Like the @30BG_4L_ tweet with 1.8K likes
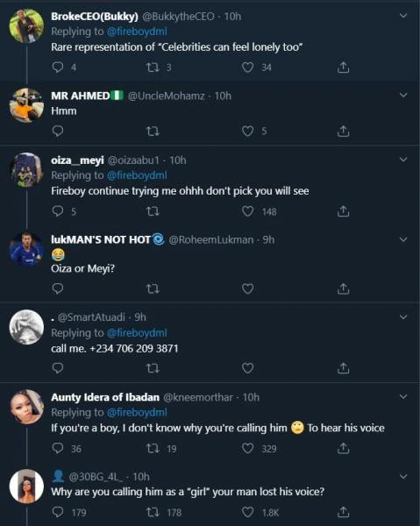Image resolution: width=420 pixels, height=526 pixels. 247,512
